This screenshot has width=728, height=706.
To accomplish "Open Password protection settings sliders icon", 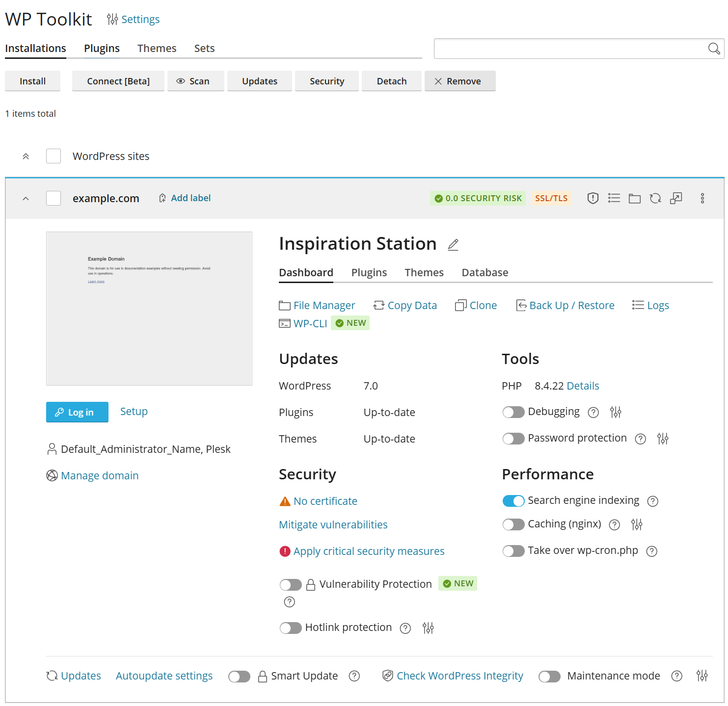I will click(x=663, y=439).
